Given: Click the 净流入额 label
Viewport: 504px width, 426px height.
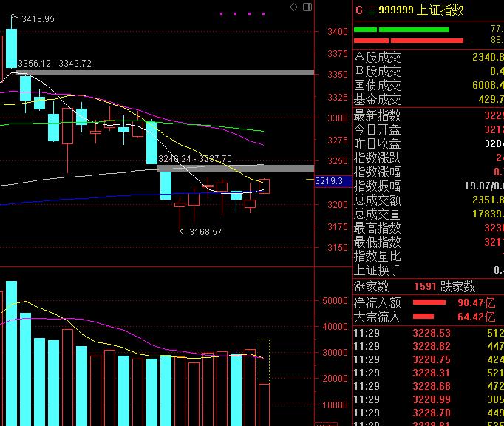Looking at the screenshot, I should pyautogui.click(x=378, y=302).
